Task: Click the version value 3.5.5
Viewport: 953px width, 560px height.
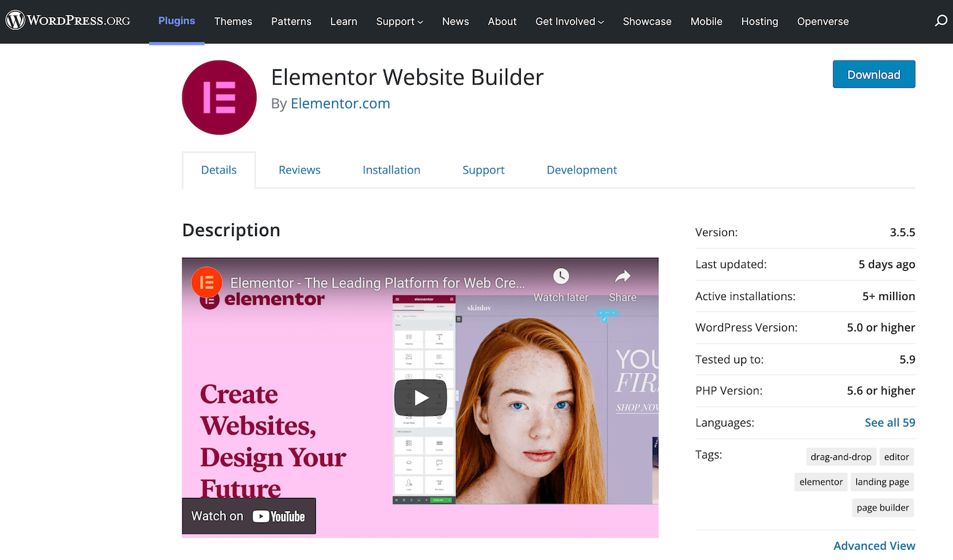Action: tap(903, 232)
